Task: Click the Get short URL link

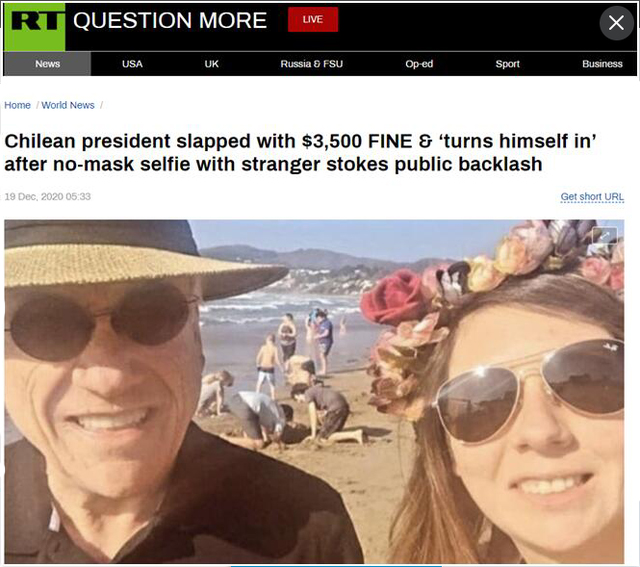Action: (592, 197)
